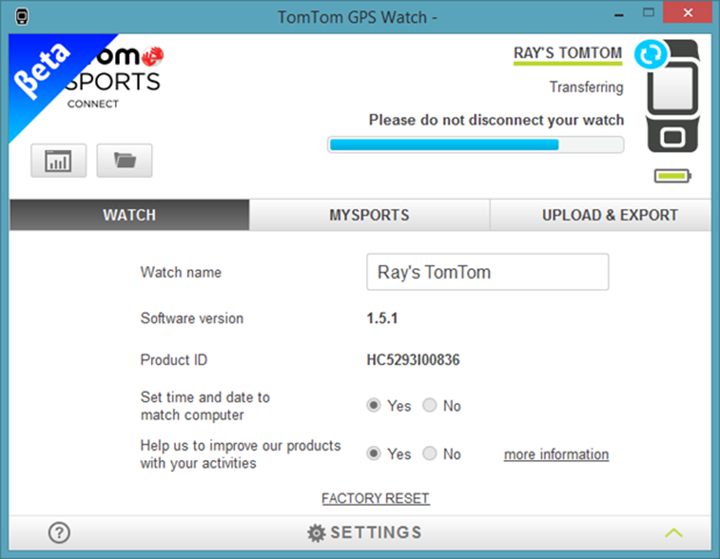Click the blue sync icon on watch

click(651, 54)
